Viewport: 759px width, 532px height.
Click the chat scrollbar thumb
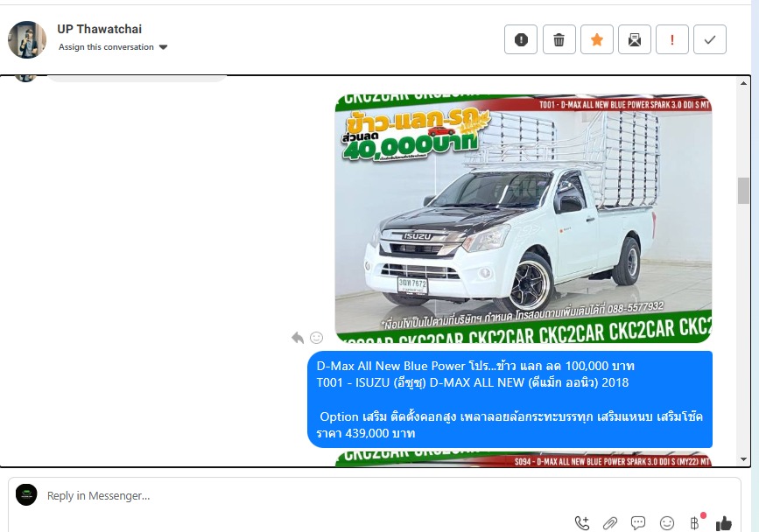tap(743, 191)
